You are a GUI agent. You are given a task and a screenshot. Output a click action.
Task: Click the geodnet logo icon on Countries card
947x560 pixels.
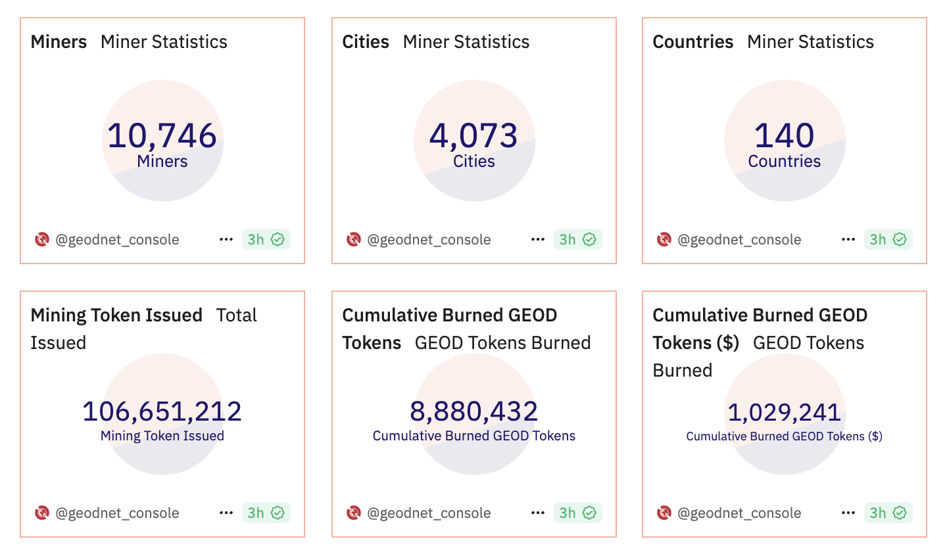pos(664,239)
